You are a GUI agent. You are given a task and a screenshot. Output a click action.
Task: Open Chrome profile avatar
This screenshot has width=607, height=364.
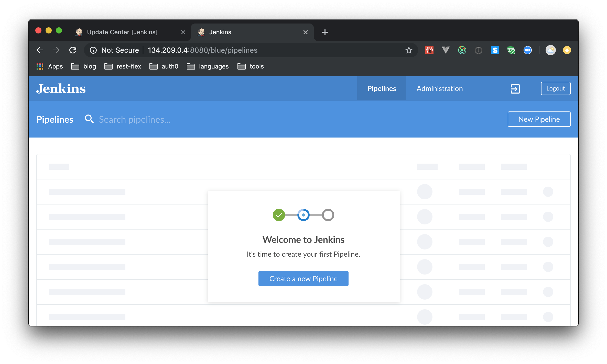[x=550, y=50]
